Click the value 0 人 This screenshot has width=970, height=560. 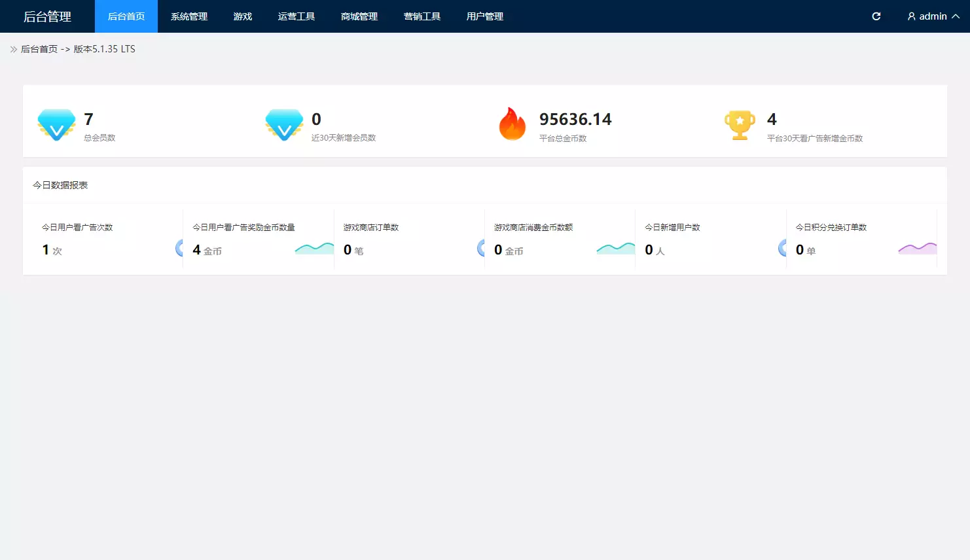(x=655, y=250)
